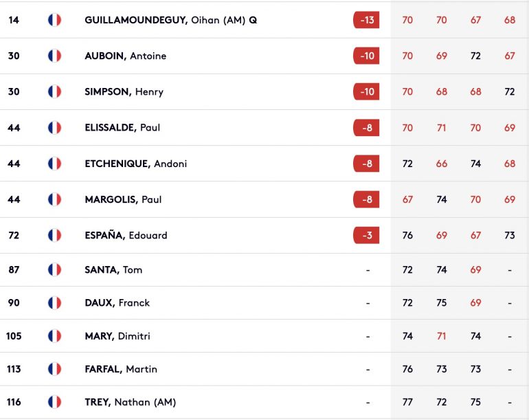Click the French flag for Etchenique
The height and width of the screenshot is (420, 529).
(55, 164)
